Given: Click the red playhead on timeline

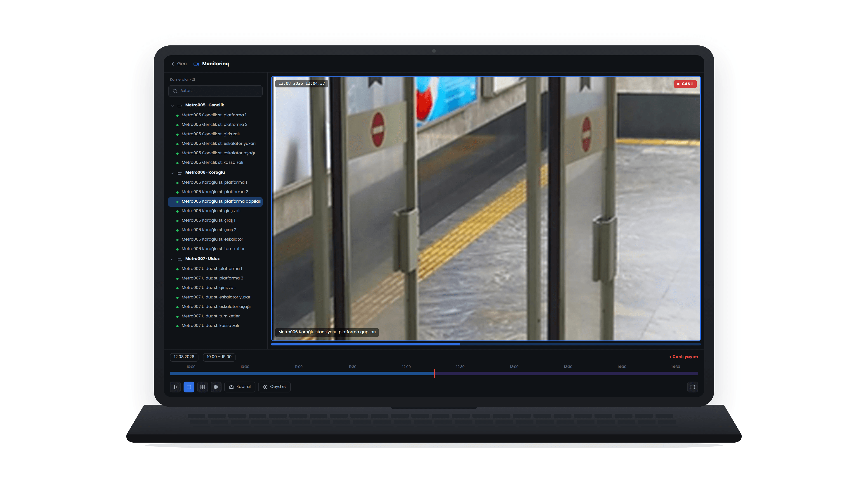Looking at the screenshot, I should pyautogui.click(x=434, y=373).
